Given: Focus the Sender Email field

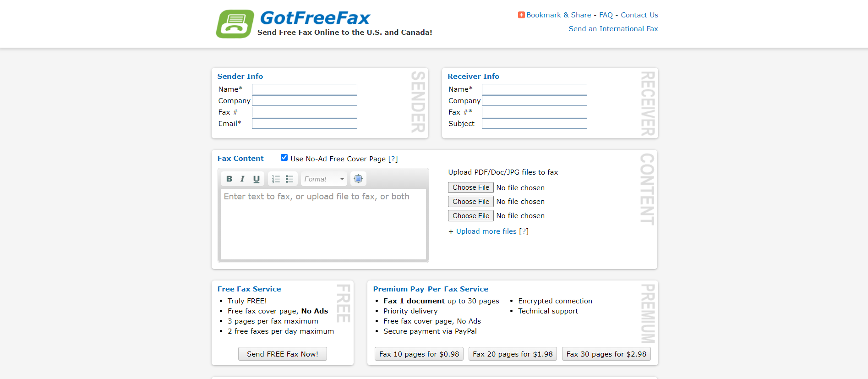Looking at the screenshot, I should point(305,124).
